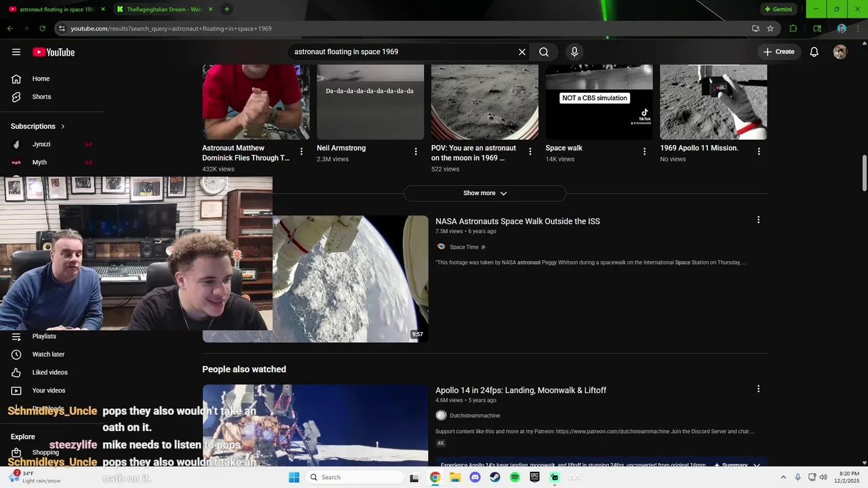This screenshot has width=868, height=488.
Task: Visit the Dutchsteammachine channel
Action: [475, 415]
